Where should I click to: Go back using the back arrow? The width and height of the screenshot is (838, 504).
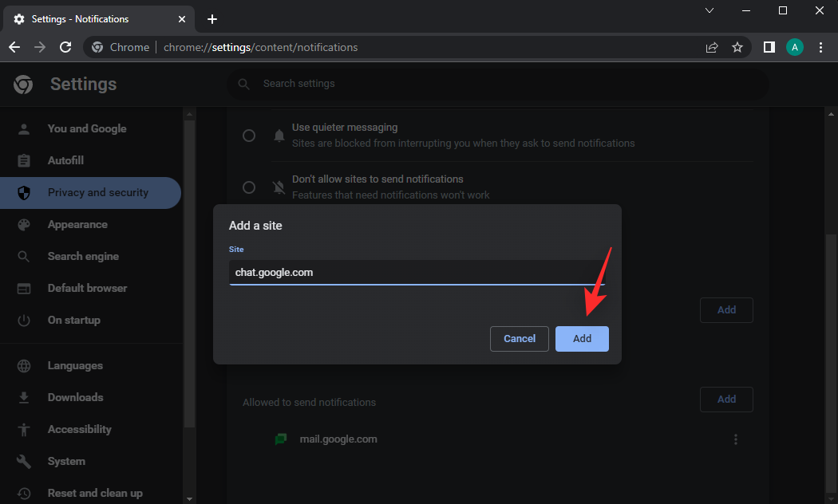[14, 48]
